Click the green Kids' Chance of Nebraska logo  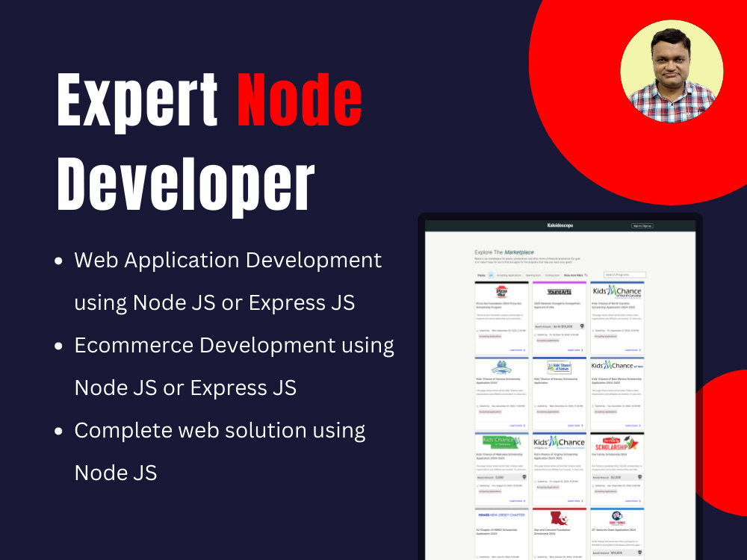click(502, 441)
